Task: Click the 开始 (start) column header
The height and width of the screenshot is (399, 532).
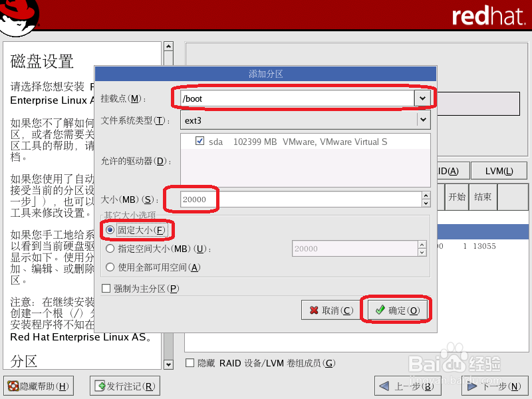Action: point(457,197)
